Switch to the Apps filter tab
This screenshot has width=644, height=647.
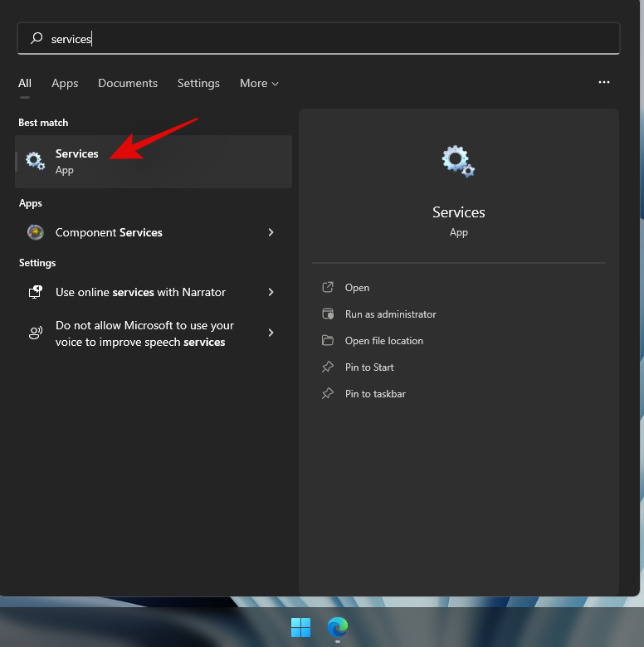(x=65, y=83)
